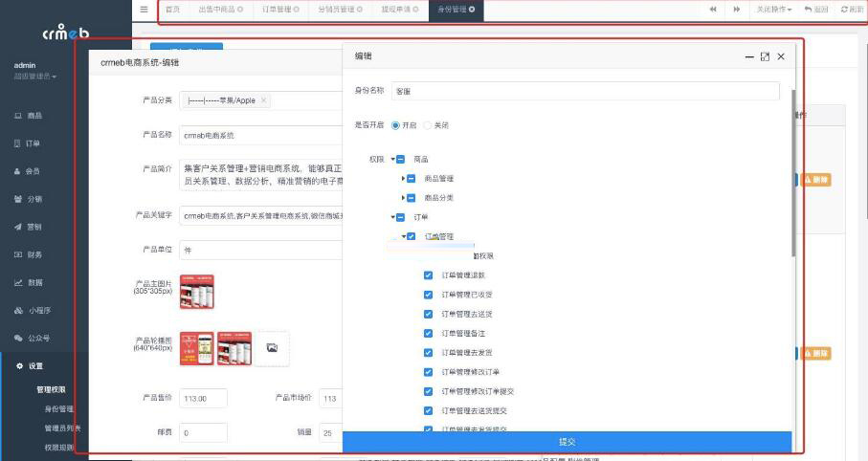Screen dimensions: 868x461
Task: Click the upper orange 删除 button
Action: click(815, 180)
